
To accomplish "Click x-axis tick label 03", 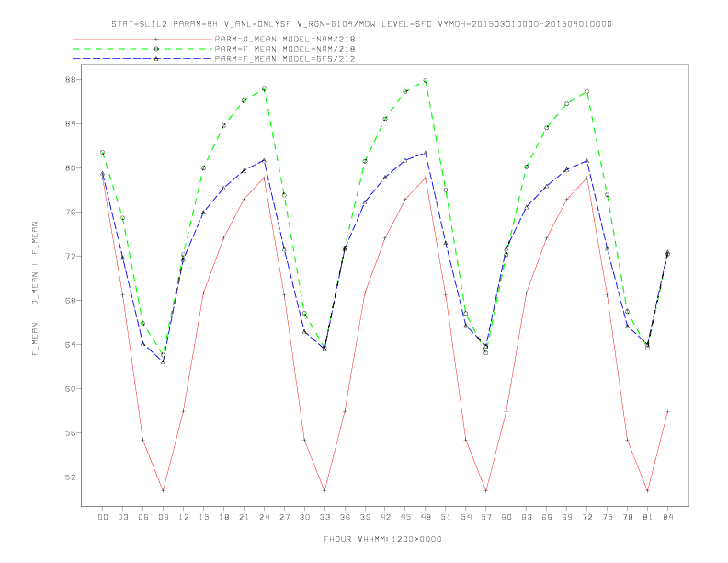I will (122, 517).
